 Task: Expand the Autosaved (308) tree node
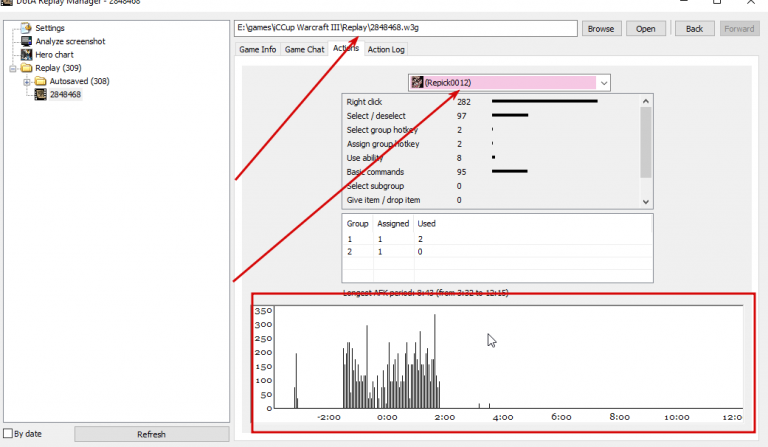27,81
